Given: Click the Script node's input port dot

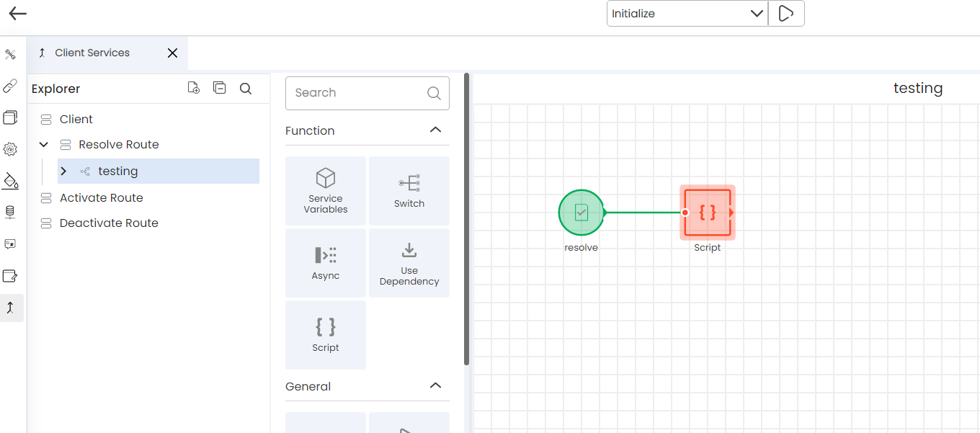Looking at the screenshot, I should pos(685,213).
